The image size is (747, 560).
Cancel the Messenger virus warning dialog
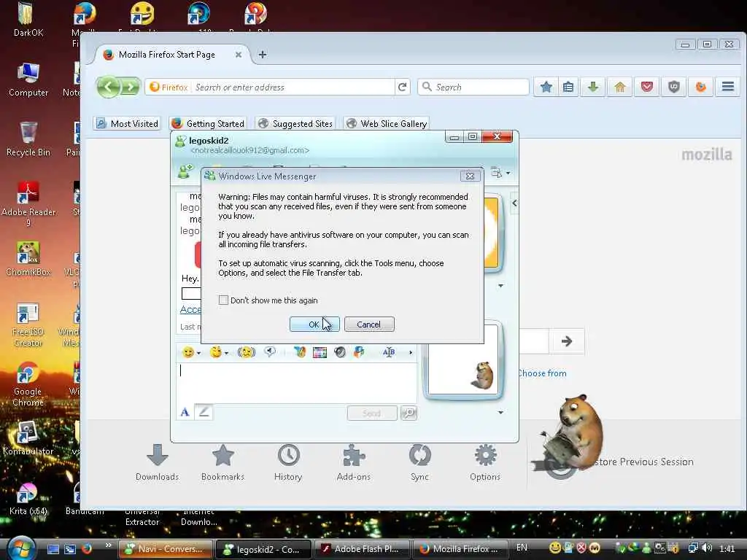pos(369,324)
